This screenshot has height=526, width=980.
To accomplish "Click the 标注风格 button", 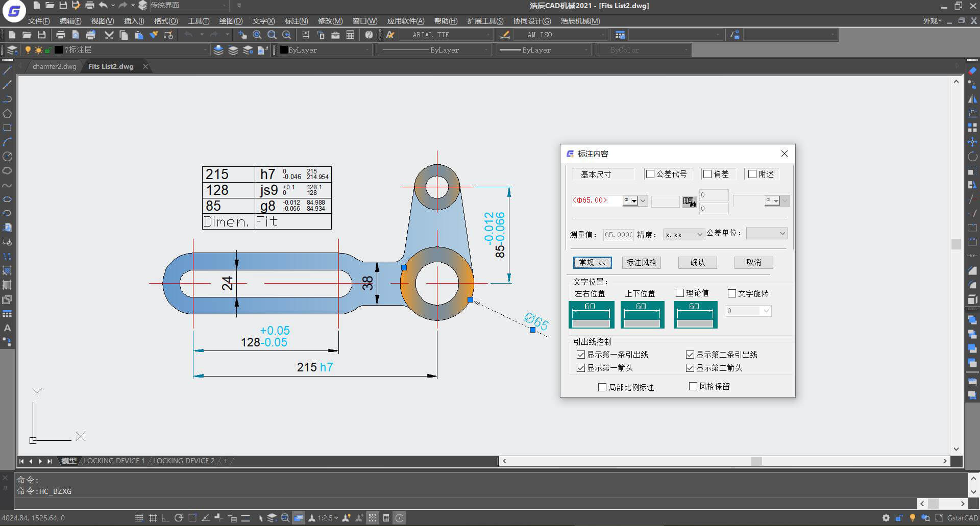I will (x=641, y=262).
